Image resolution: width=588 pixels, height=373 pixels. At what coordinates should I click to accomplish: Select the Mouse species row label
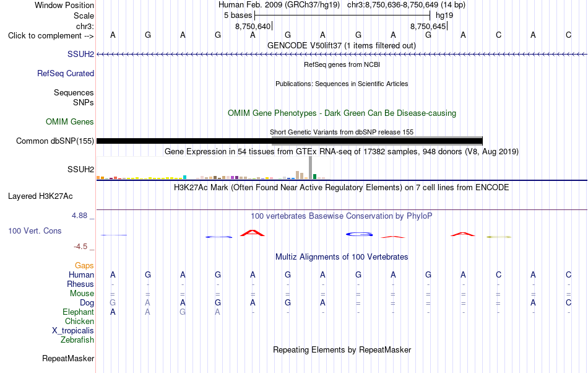(82, 294)
